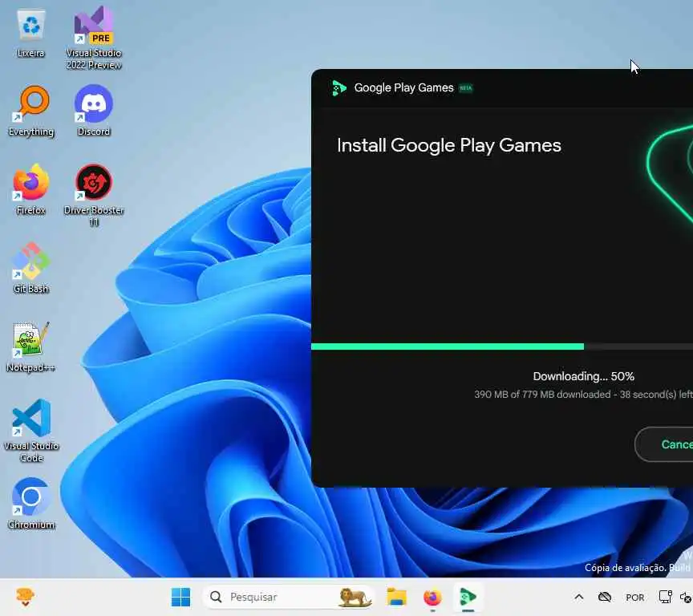
Task: Click the Pesquisar taskbar search box
Action: [x=288, y=597]
